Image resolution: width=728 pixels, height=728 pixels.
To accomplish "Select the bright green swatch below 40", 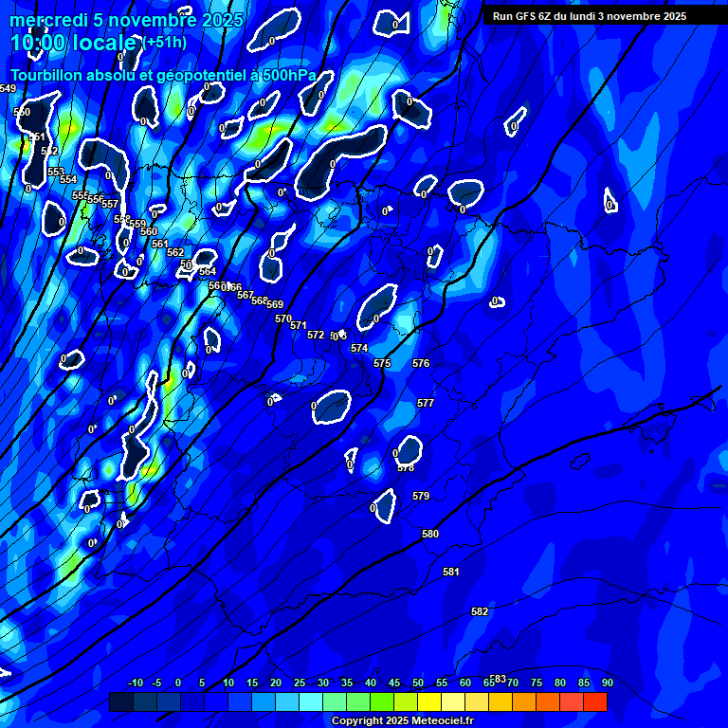I will click(381, 701).
